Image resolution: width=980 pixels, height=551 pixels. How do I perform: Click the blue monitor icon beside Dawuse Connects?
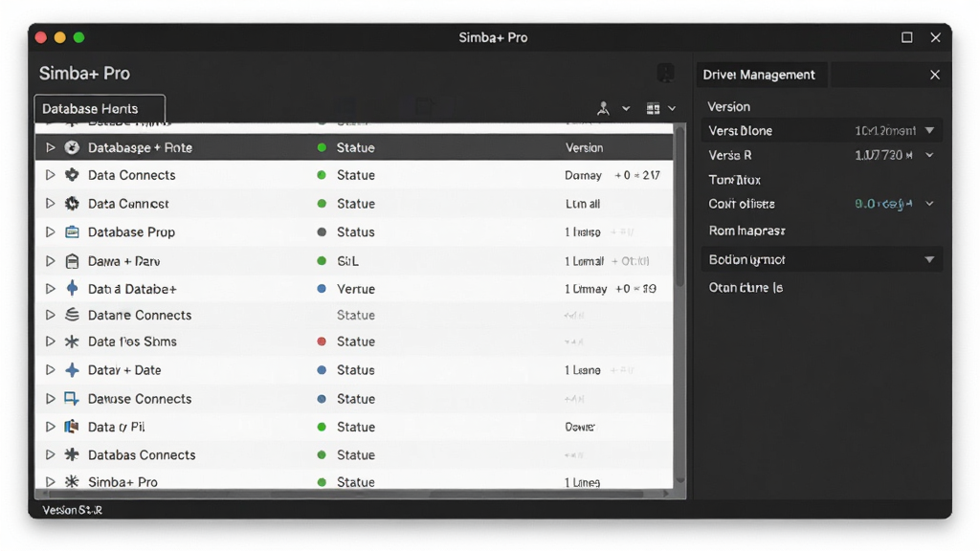pos(72,399)
